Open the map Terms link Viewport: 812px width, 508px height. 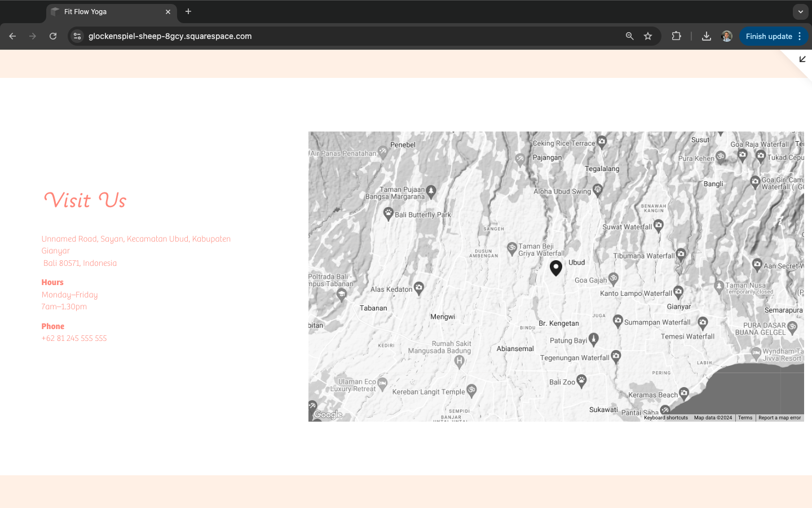pos(745,418)
